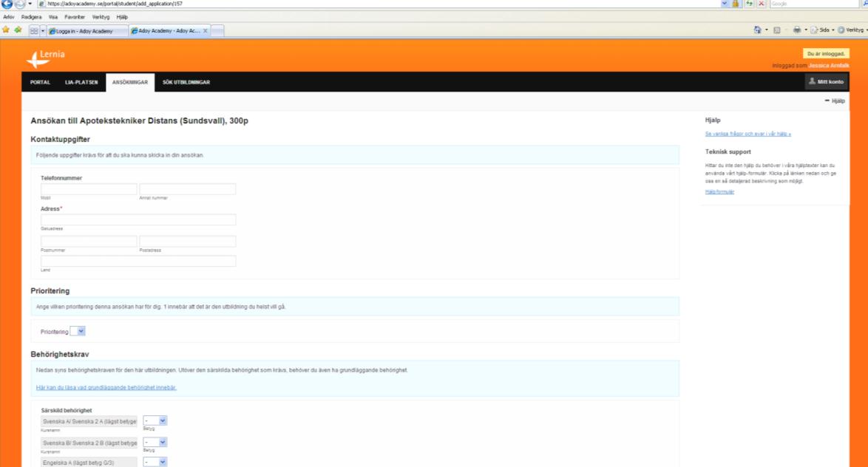Click the Google search box
The image size is (868, 467).
click(x=814, y=4)
